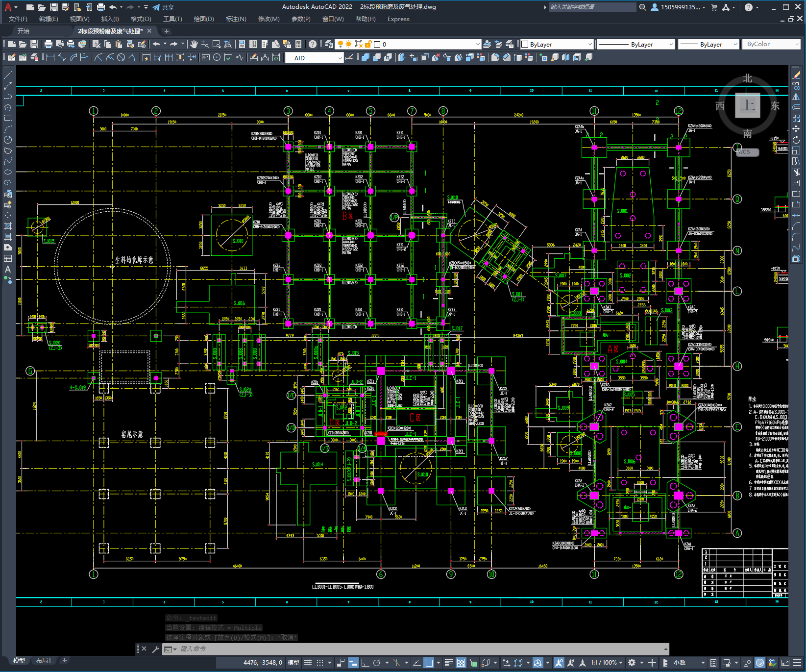Open the 绘图(D) menu
The image size is (806, 672).
[204, 19]
